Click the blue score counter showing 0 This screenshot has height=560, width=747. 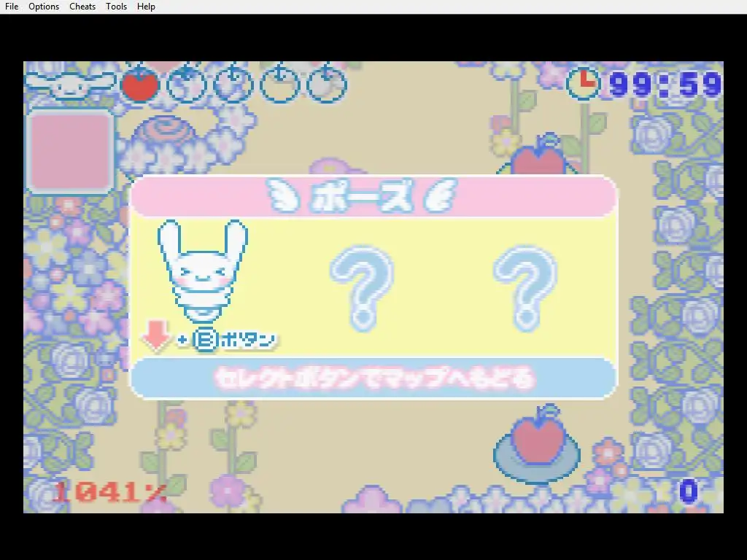(689, 491)
